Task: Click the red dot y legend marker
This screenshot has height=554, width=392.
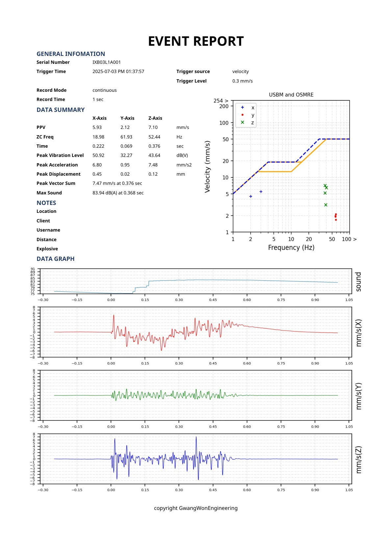Action: 243,115
